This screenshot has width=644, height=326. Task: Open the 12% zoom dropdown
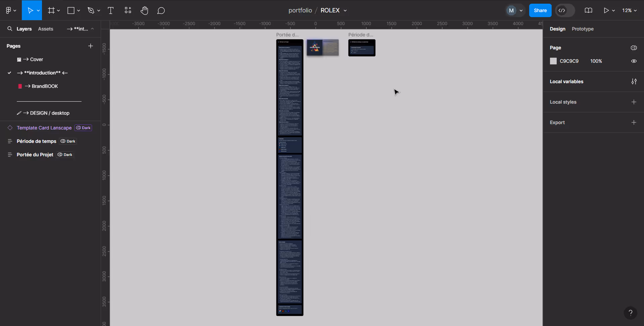(x=629, y=10)
